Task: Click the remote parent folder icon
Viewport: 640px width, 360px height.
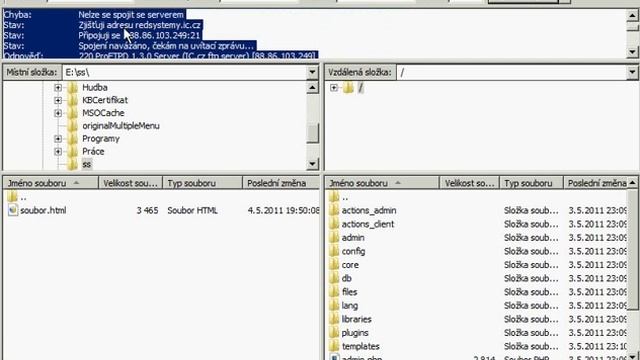Action: (334, 197)
